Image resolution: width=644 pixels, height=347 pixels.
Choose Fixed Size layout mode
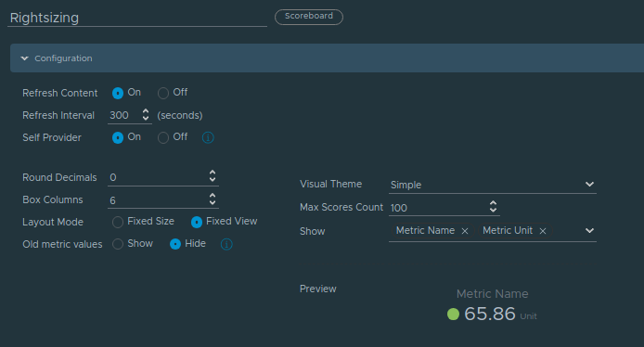(x=118, y=222)
